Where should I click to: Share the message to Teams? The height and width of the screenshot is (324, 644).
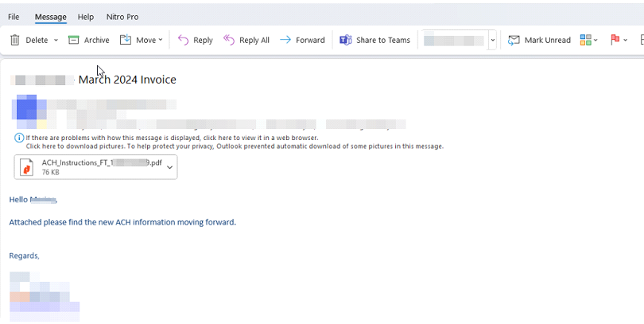click(374, 40)
